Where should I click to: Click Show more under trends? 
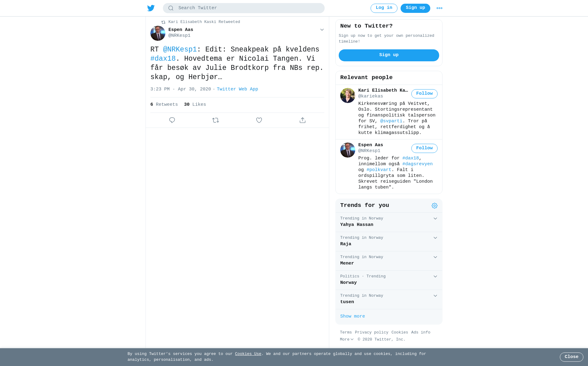pyautogui.click(x=352, y=316)
